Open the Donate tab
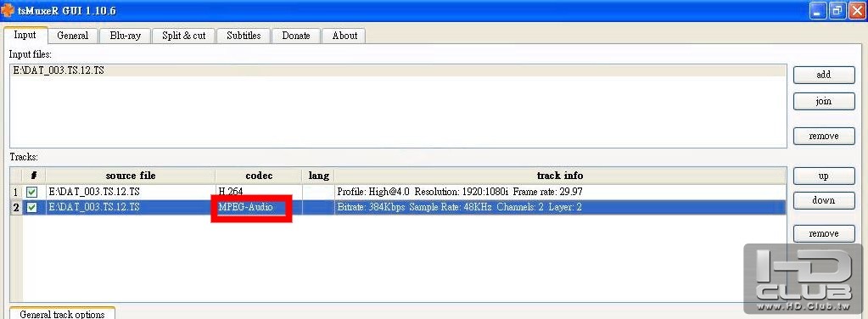The width and height of the screenshot is (868, 319). click(296, 36)
